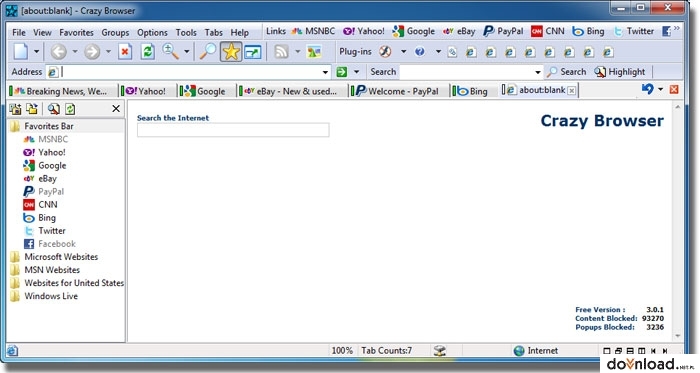Click the magnifier Find icon in toolbar
Viewport: 700px width, 373px height.
click(208, 52)
